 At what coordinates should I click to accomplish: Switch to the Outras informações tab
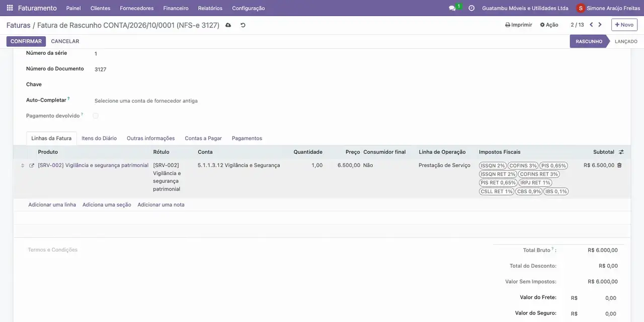tap(151, 138)
